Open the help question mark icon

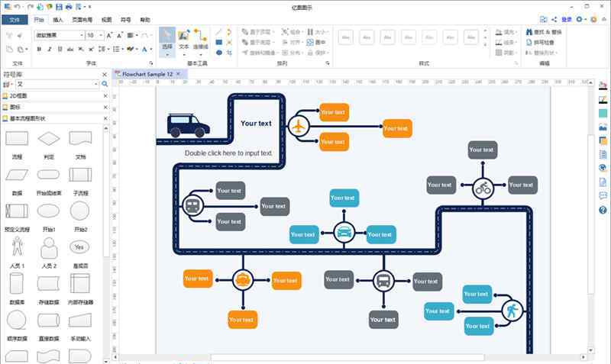tap(603, 210)
